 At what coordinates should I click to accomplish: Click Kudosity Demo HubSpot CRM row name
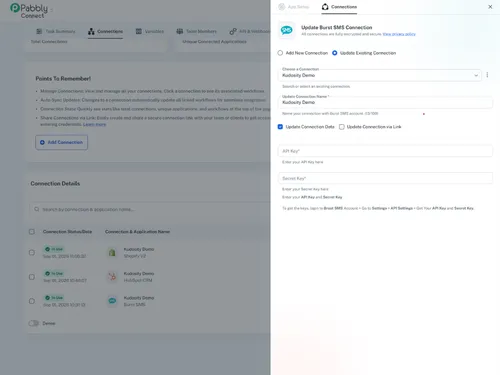139,274
